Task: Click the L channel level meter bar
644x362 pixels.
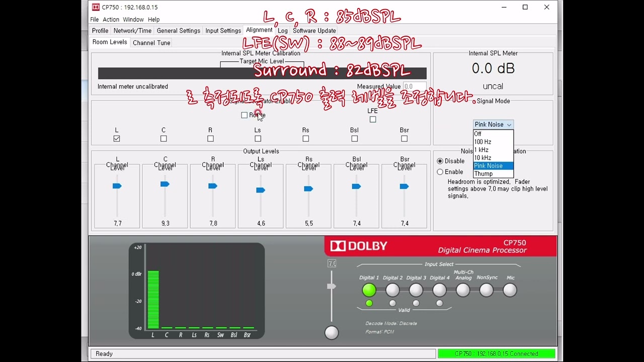Action: (153, 300)
